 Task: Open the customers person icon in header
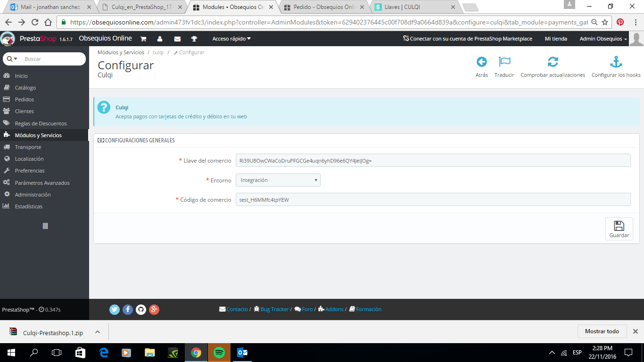(x=160, y=39)
